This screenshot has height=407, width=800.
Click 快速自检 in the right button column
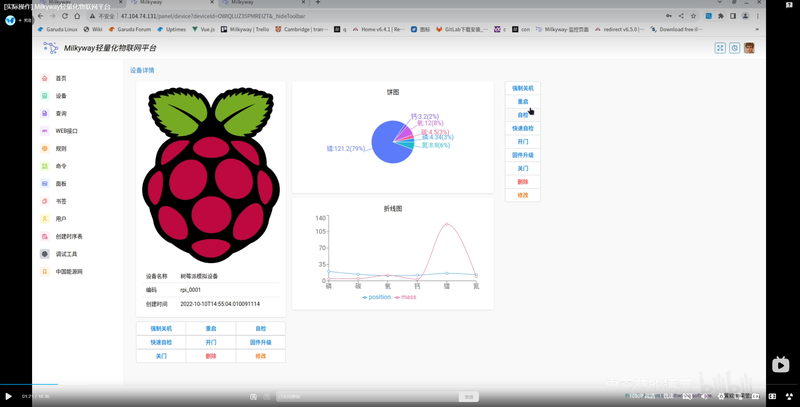point(522,128)
